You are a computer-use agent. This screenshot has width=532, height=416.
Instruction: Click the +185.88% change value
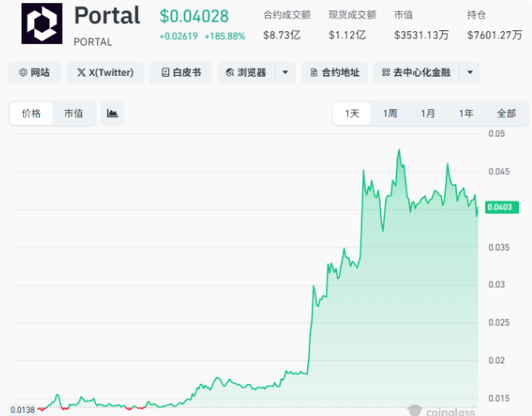click(225, 37)
